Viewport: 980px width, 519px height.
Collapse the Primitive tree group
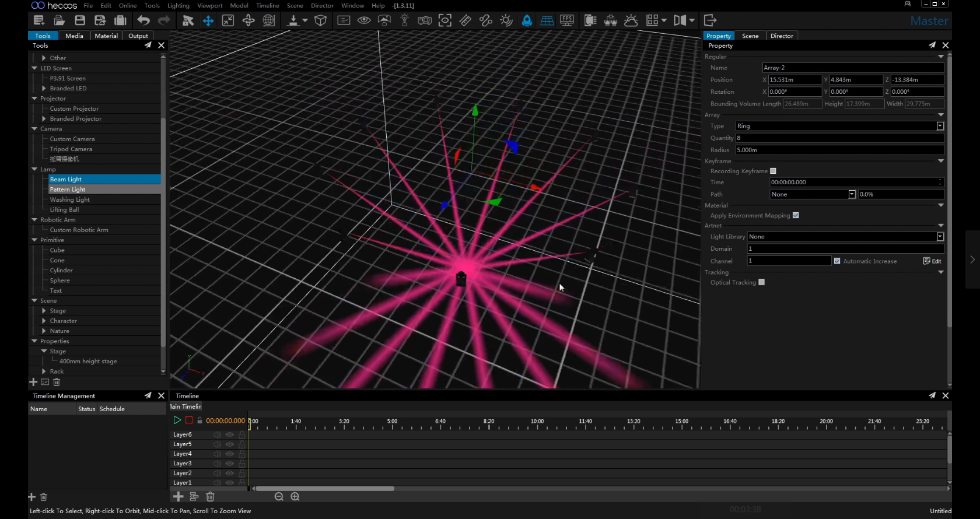click(x=34, y=240)
